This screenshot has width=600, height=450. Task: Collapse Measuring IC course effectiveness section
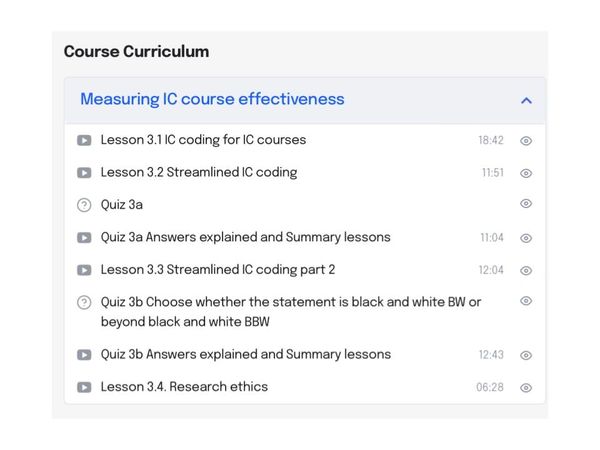click(x=212, y=100)
